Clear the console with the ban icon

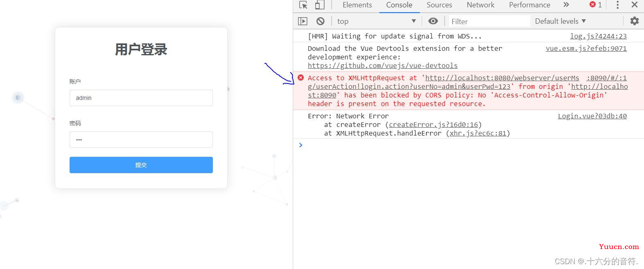[321, 21]
